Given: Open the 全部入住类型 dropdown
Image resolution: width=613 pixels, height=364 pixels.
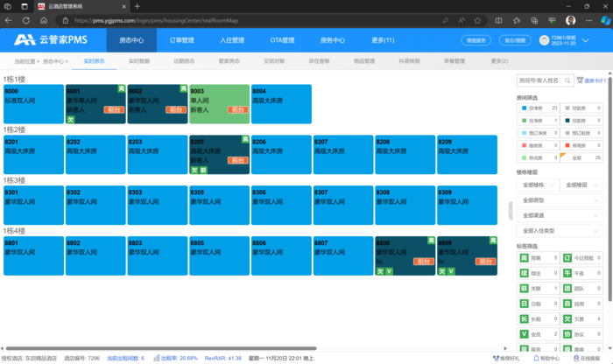Looking at the screenshot, I should pyautogui.click(x=560, y=230).
